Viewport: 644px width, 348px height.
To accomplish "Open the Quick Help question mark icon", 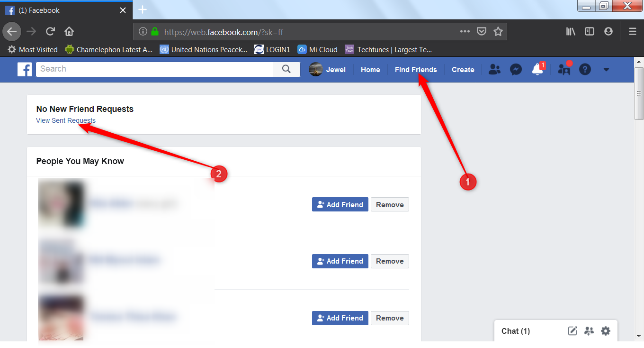I will tap(585, 70).
